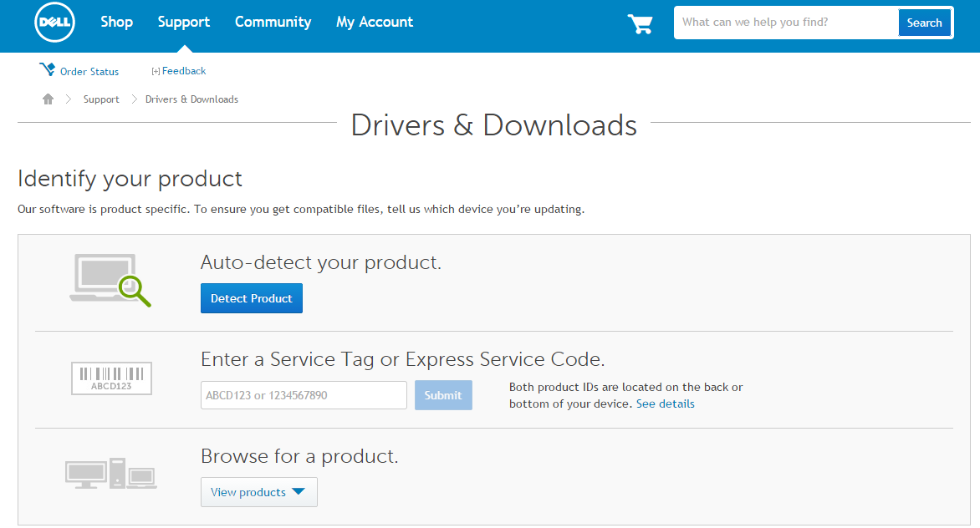Focus the Service Tag input field

(x=304, y=395)
